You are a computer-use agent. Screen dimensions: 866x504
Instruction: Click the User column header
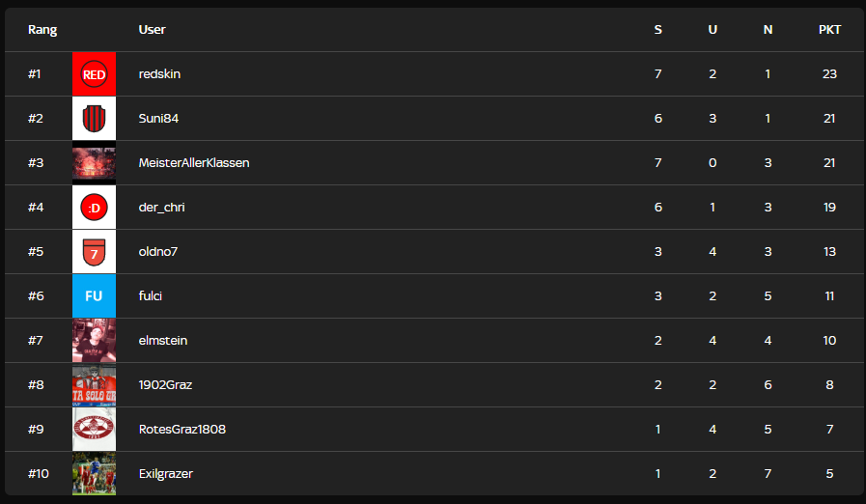coord(152,30)
